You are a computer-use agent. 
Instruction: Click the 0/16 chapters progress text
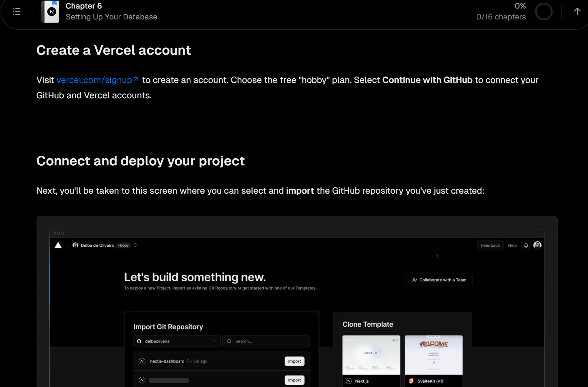pos(501,17)
